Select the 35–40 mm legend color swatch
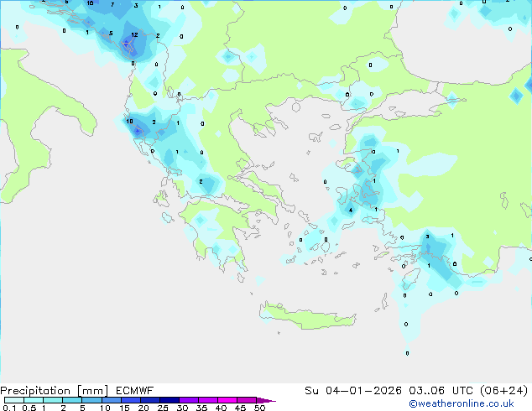Screen dimensions: 532x411 (208, 400)
